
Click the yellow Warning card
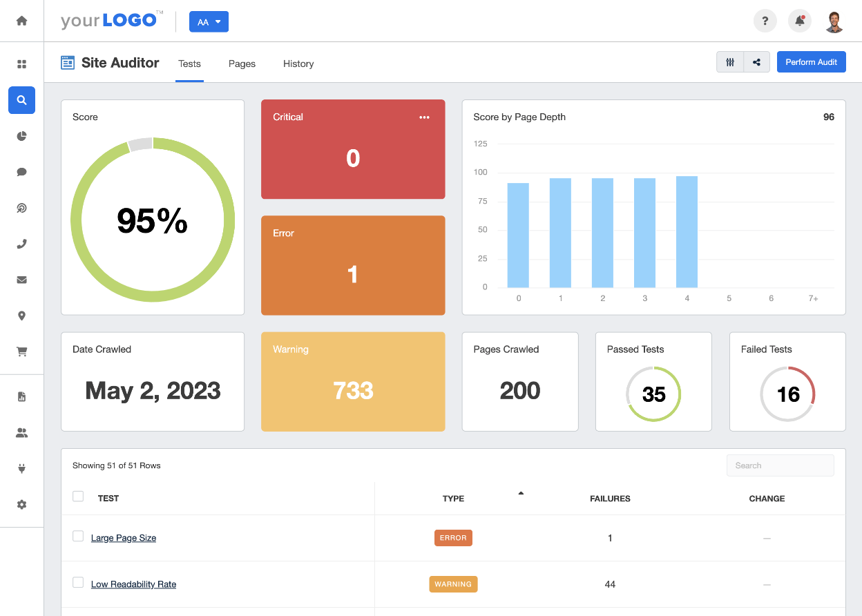pyautogui.click(x=353, y=382)
